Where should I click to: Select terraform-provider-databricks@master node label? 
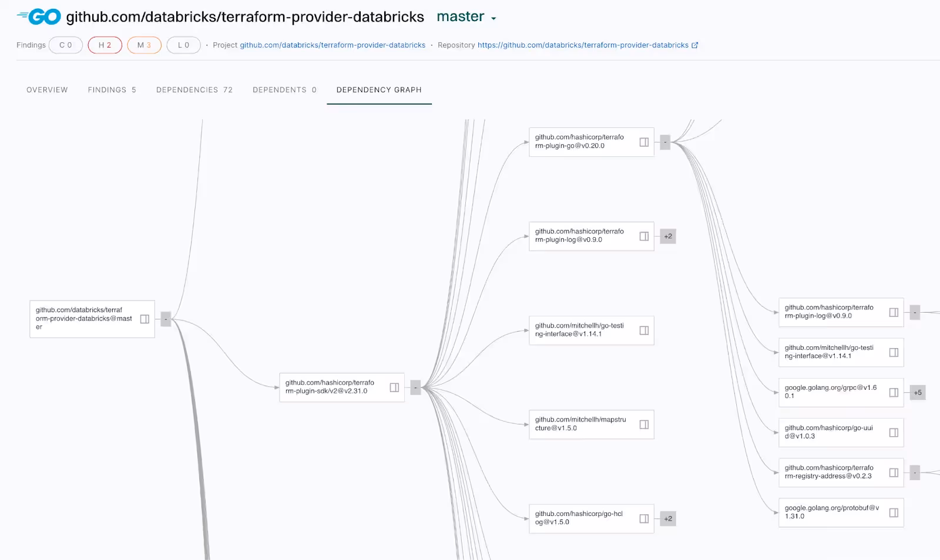(x=83, y=319)
